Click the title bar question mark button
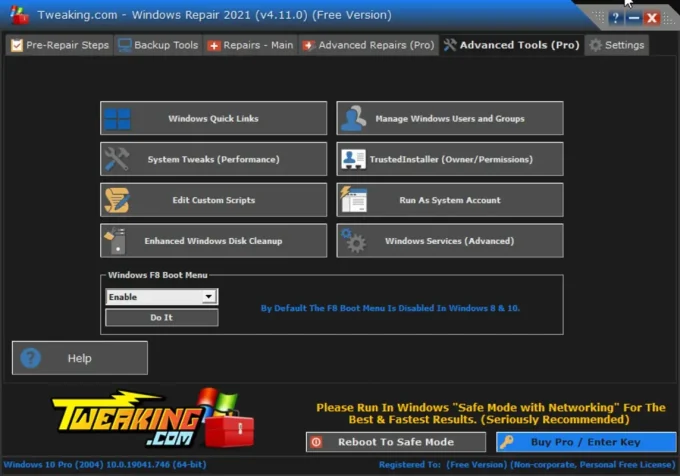 [x=616, y=18]
